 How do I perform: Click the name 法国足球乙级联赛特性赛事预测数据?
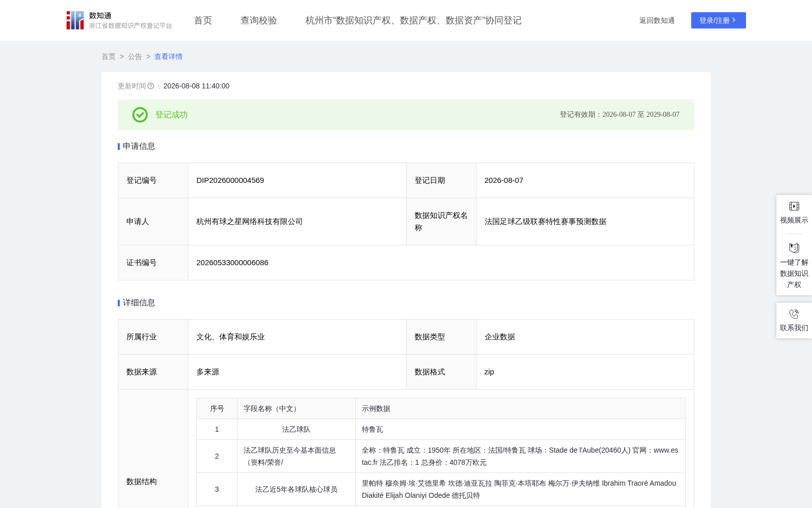coord(546,221)
